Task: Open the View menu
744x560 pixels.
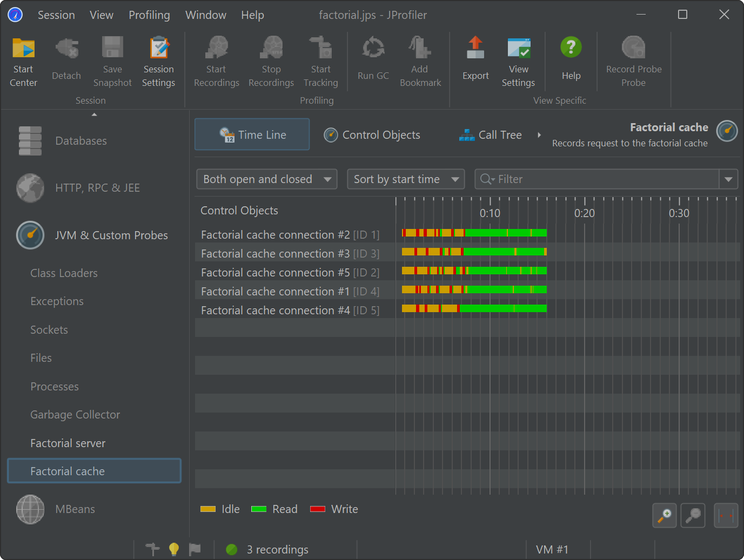Action: (102, 15)
